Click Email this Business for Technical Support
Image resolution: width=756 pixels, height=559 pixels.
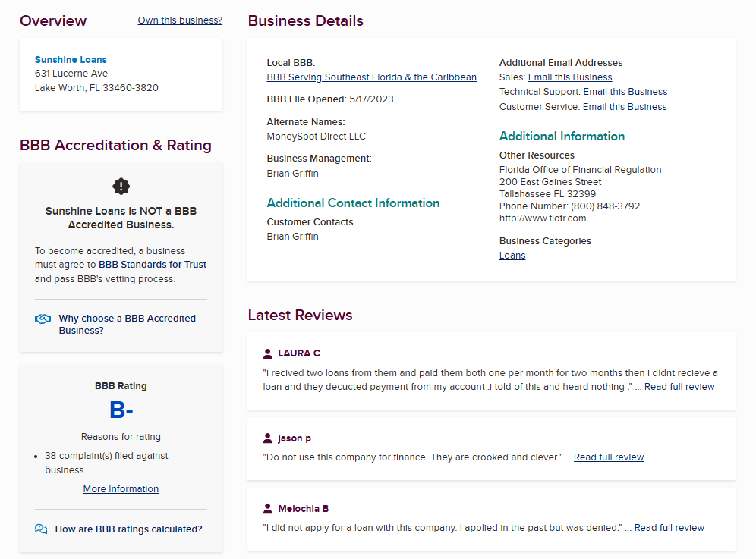point(625,92)
